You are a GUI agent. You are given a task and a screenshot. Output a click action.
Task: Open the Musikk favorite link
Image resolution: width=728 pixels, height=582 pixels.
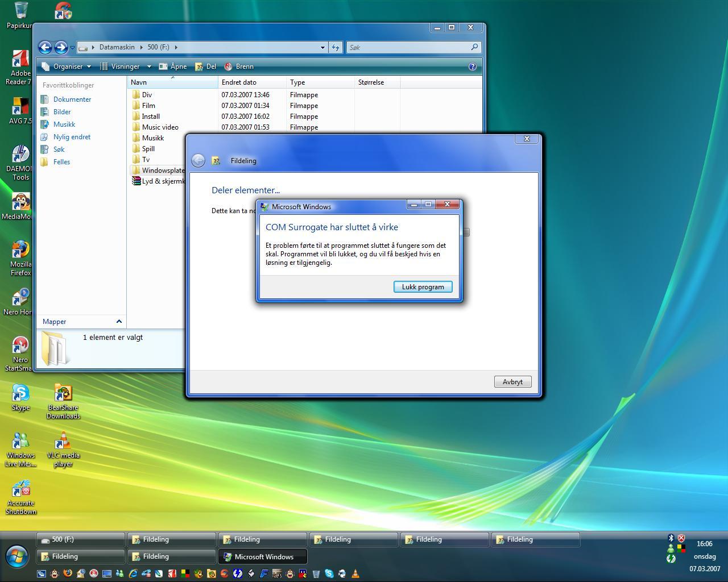(64, 124)
